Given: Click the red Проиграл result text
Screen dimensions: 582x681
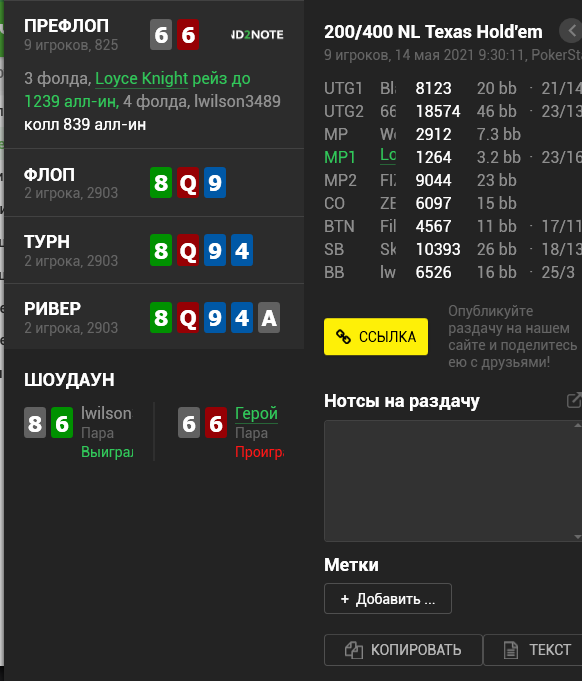Looking at the screenshot, I should (x=259, y=452).
